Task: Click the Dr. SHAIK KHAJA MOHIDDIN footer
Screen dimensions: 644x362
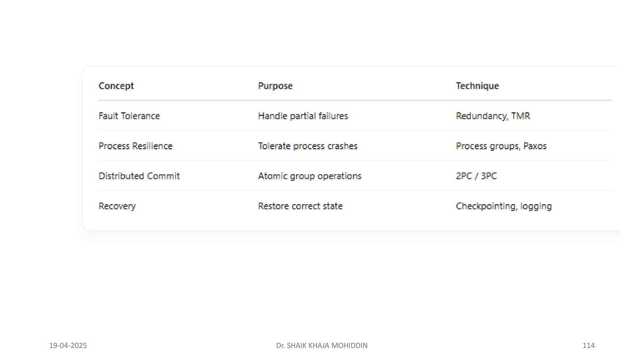Action: pyautogui.click(x=322, y=346)
